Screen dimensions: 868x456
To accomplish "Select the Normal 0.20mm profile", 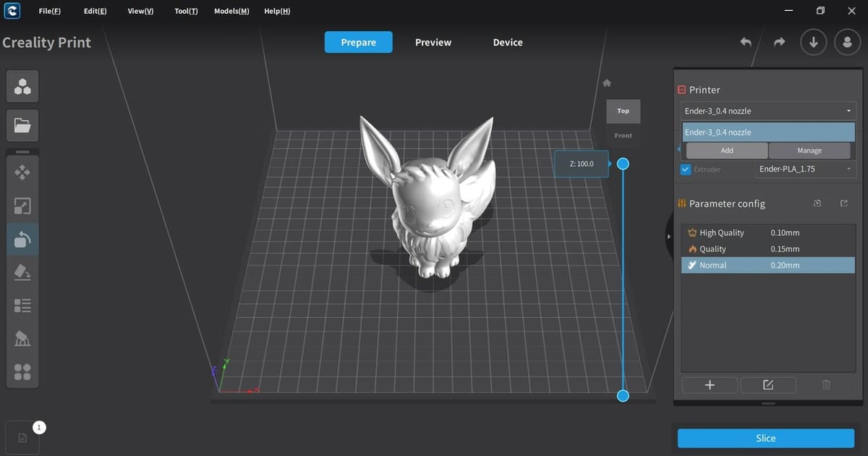I will (x=768, y=265).
